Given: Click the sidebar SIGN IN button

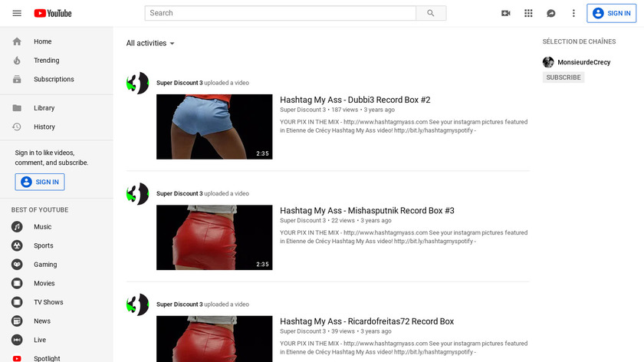Looking at the screenshot, I should point(40,182).
